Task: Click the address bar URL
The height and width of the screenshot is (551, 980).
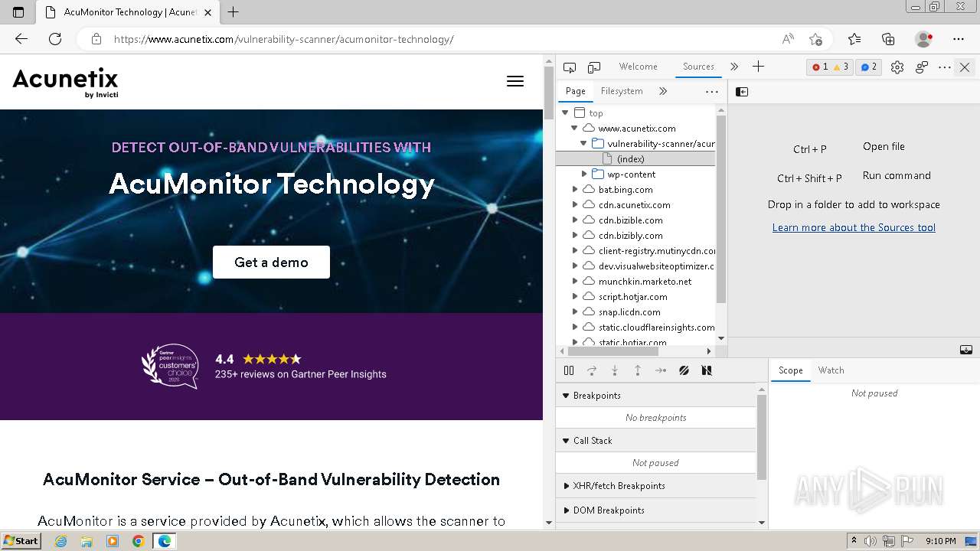Action: pyautogui.click(x=283, y=39)
